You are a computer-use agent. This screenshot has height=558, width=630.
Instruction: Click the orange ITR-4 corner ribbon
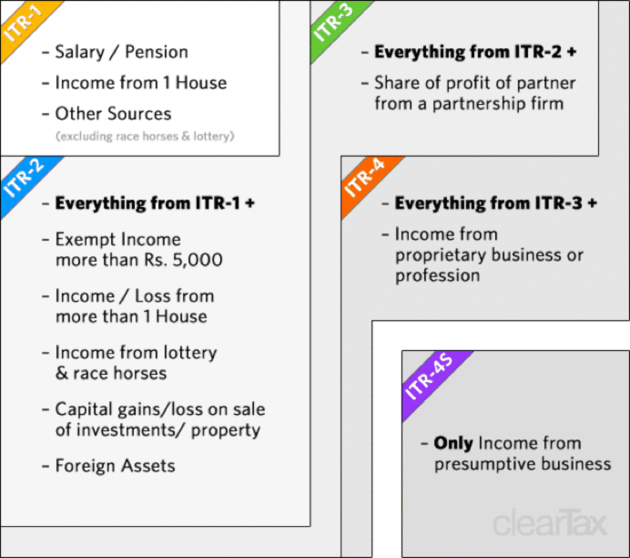[x=366, y=180]
